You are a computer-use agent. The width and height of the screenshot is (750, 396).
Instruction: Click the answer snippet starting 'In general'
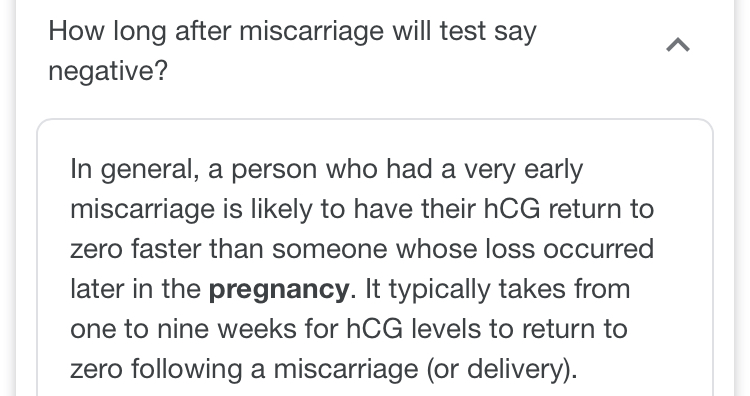362,269
